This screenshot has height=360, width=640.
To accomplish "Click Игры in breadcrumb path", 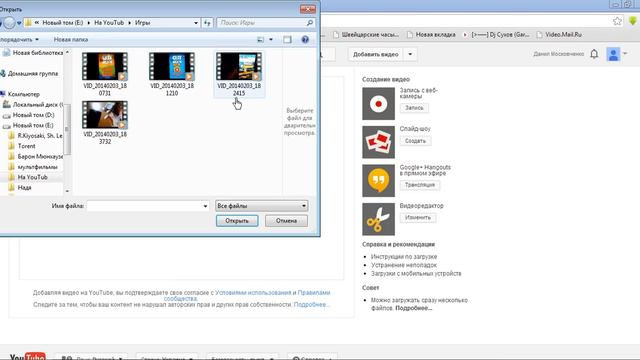I will point(142,23).
